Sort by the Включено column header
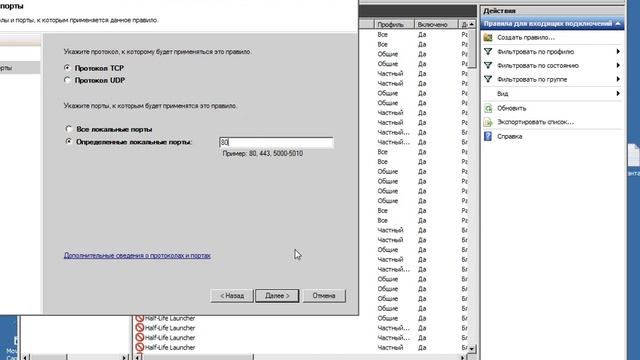640x360 pixels. pyautogui.click(x=436, y=24)
